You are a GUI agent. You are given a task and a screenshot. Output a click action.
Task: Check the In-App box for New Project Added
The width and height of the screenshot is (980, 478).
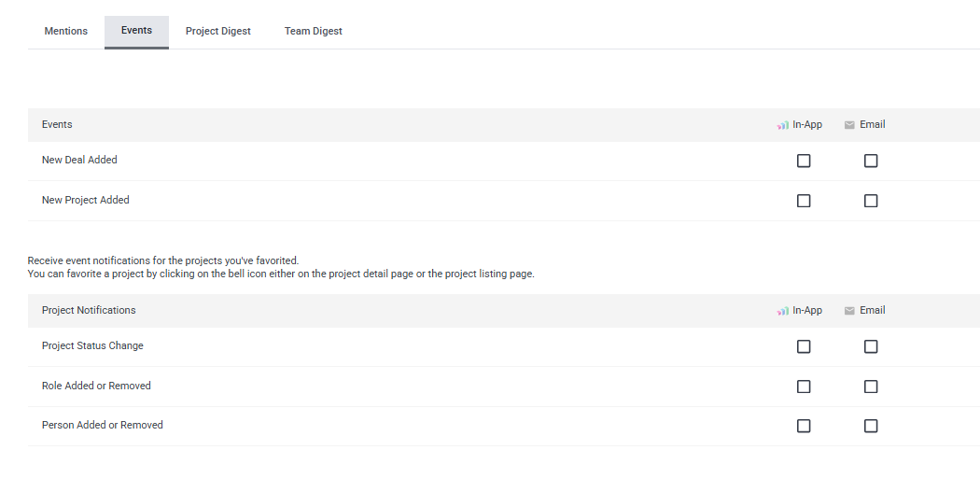[x=804, y=201]
